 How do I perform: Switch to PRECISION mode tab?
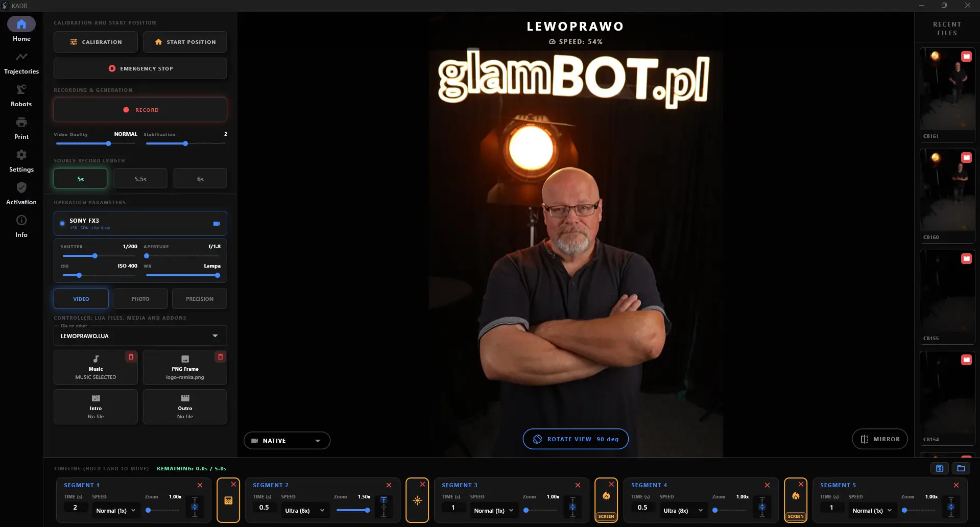tap(200, 299)
